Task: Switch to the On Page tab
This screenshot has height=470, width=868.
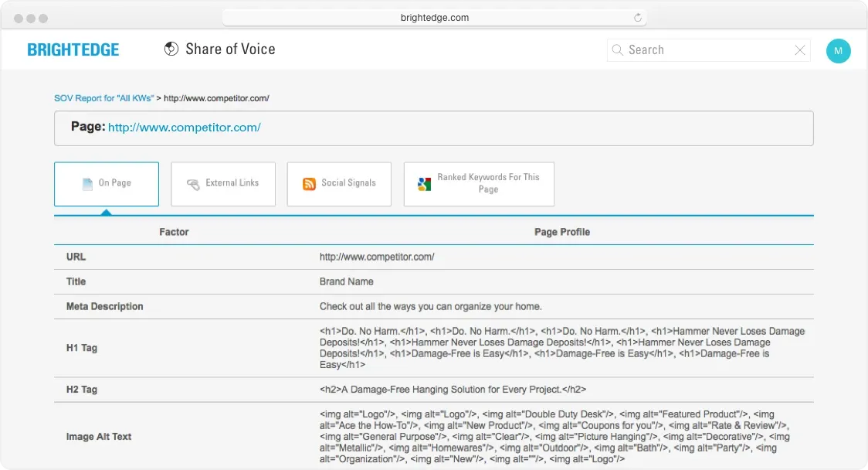Action: [107, 184]
